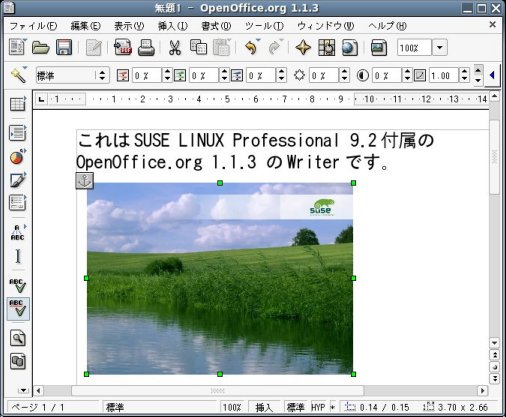The height and width of the screenshot is (417, 506).
Task: Click the Insert object chart icon
Action: 18,157
